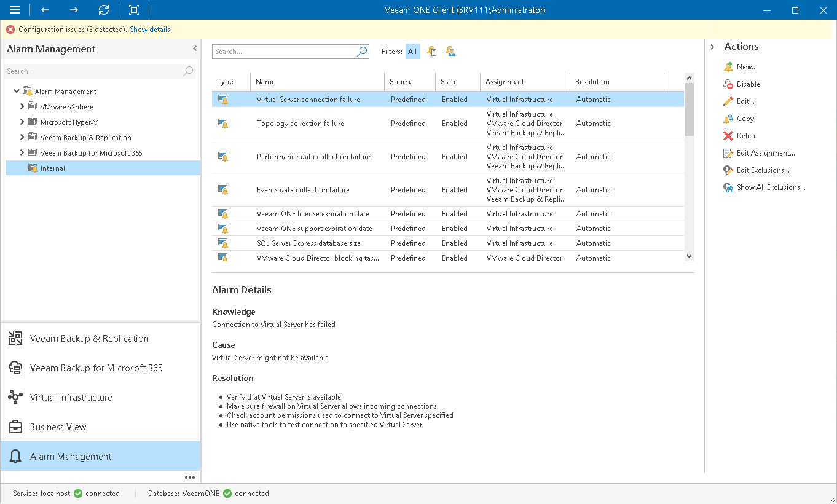Click the database connected green check icon

click(227, 494)
